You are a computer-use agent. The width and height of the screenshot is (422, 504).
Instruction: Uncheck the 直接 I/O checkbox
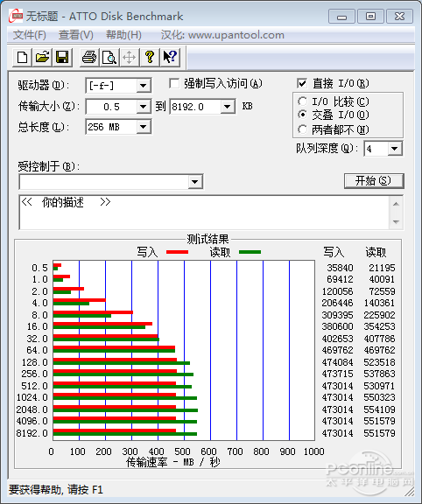302,84
